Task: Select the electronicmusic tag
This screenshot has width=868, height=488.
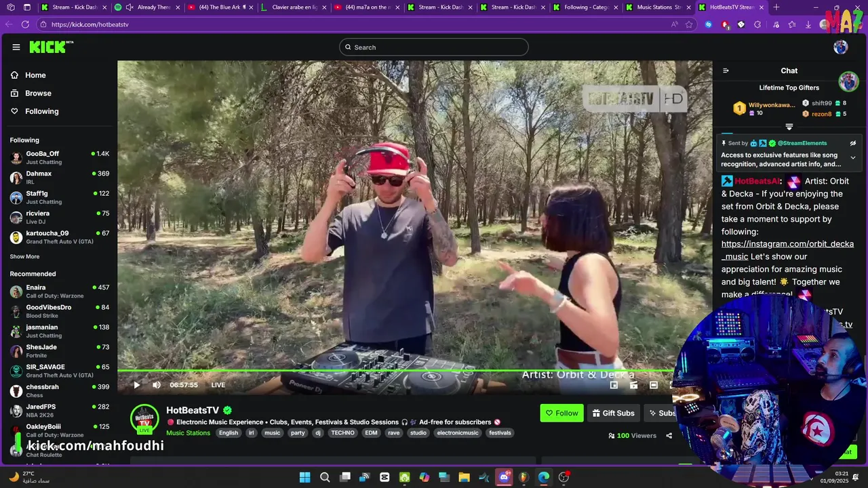Action: click(457, 433)
